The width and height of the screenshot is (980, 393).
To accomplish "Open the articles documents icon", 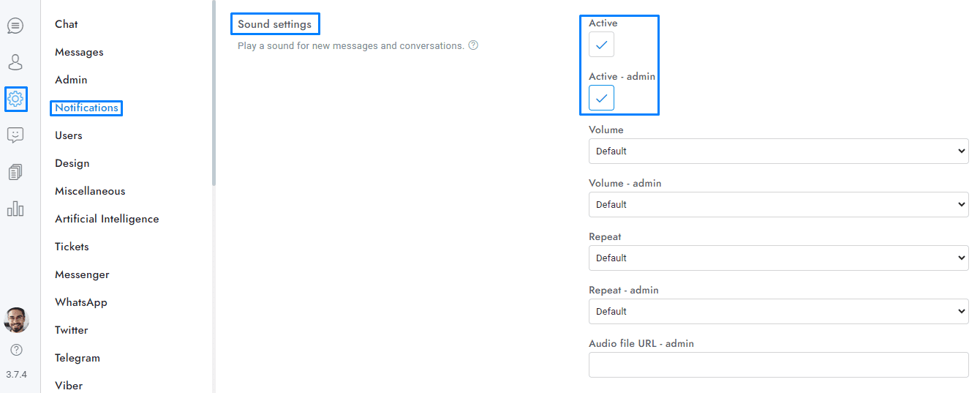I will [x=15, y=172].
